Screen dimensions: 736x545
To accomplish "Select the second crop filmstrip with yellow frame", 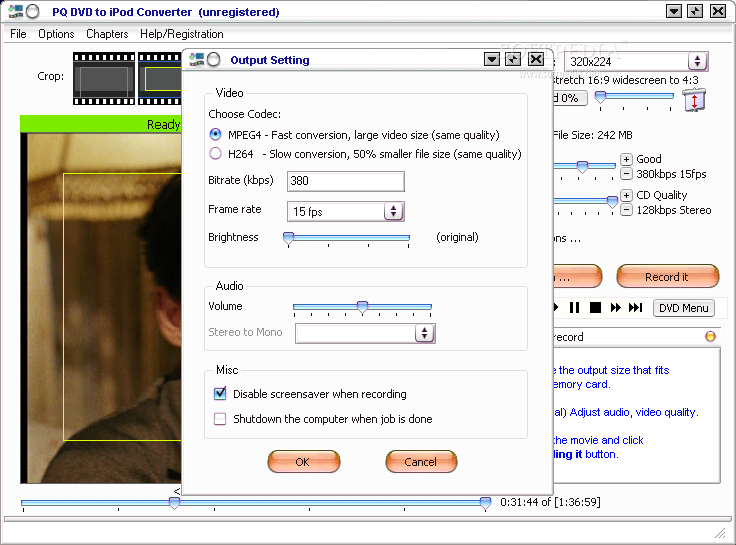I will pos(160,78).
